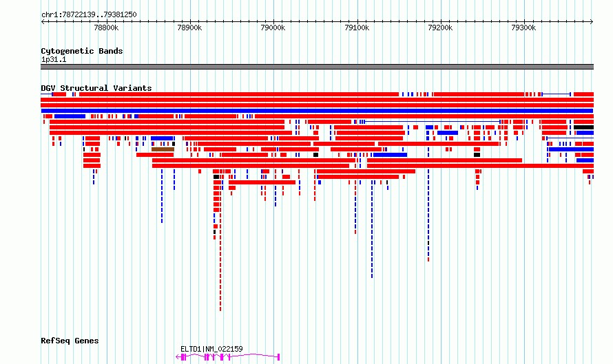This screenshot has height=364, width=613.
Task: Click the right arrowhead of the ruler
Action: click(592, 21)
